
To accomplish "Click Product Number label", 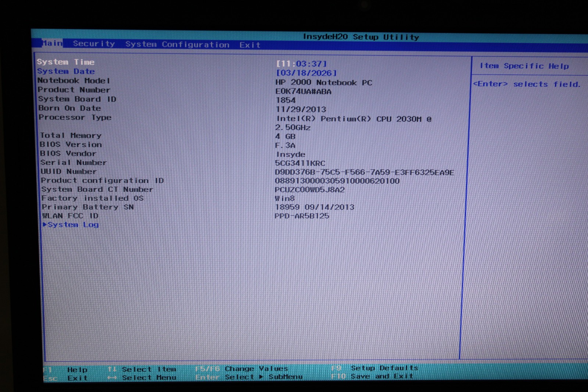I will [x=74, y=90].
